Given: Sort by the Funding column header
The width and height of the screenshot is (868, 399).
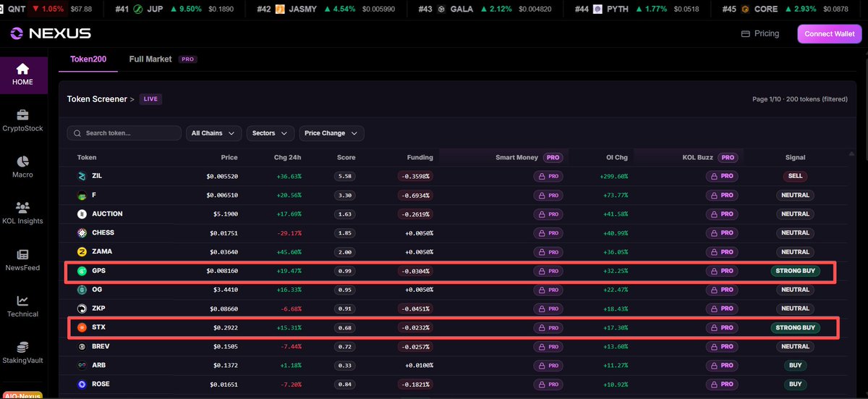Looking at the screenshot, I should [420, 157].
